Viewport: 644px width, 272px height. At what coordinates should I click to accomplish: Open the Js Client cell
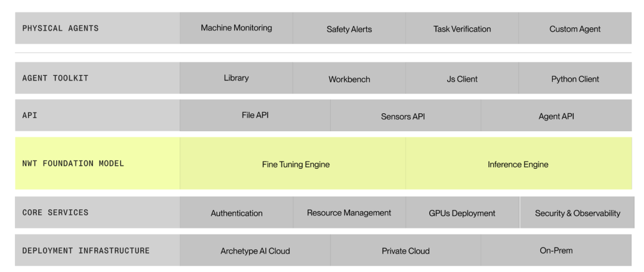[462, 78]
